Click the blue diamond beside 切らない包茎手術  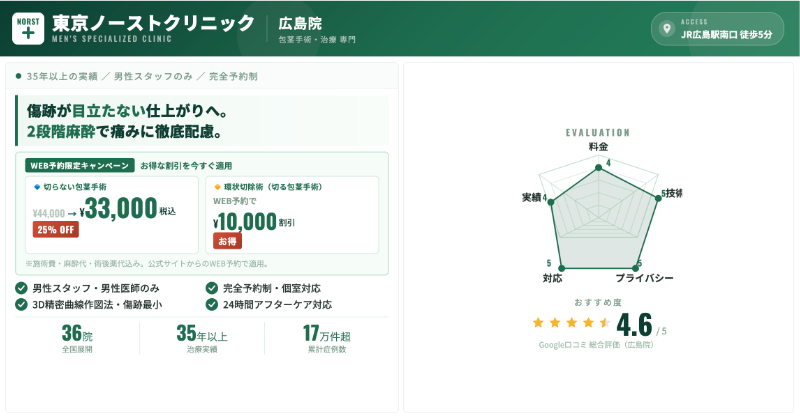pos(37,186)
